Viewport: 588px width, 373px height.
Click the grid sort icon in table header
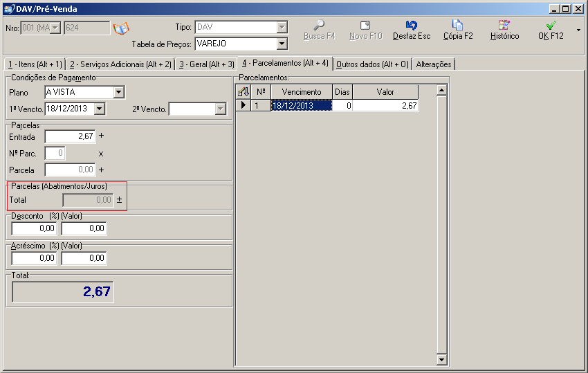[243, 92]
